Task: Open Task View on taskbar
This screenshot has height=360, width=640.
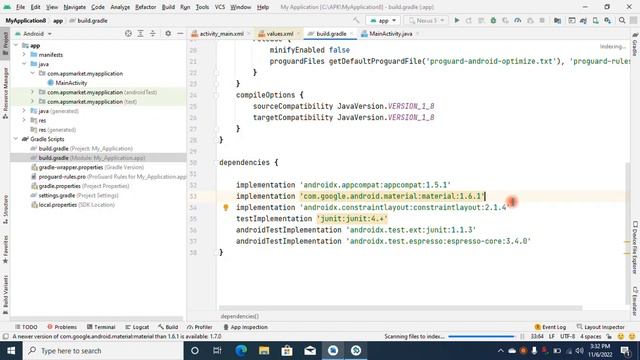Action: coord(217,351)
